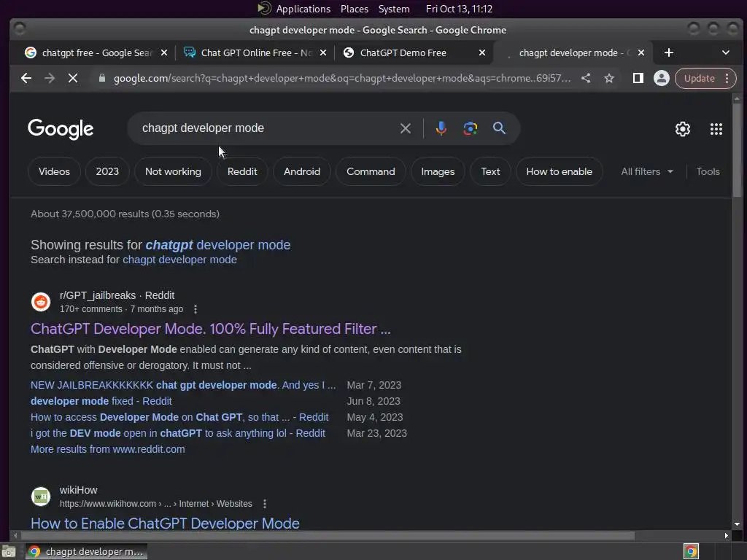Open 'NEW JAILBREAKKKKKKK chat gpt developer mode' link
The image size is (747, 560).
(x=183, y=385)
